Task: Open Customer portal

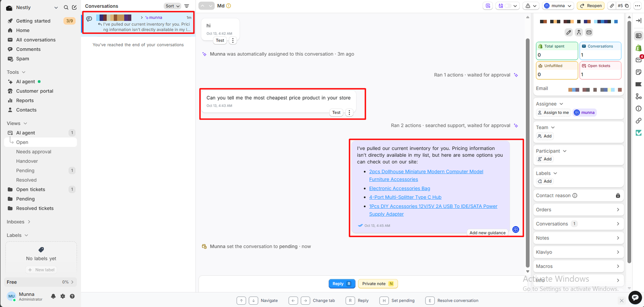Action: coord(41,91)
